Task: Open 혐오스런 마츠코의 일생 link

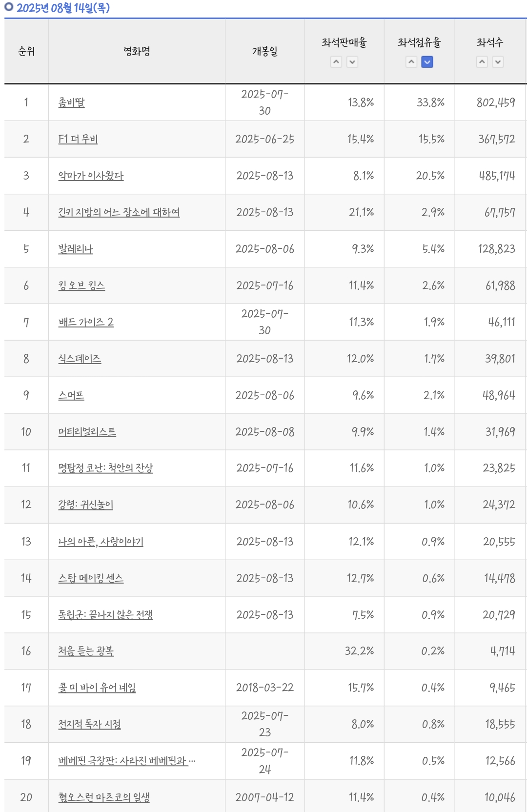Action: [x=104, y=797]
